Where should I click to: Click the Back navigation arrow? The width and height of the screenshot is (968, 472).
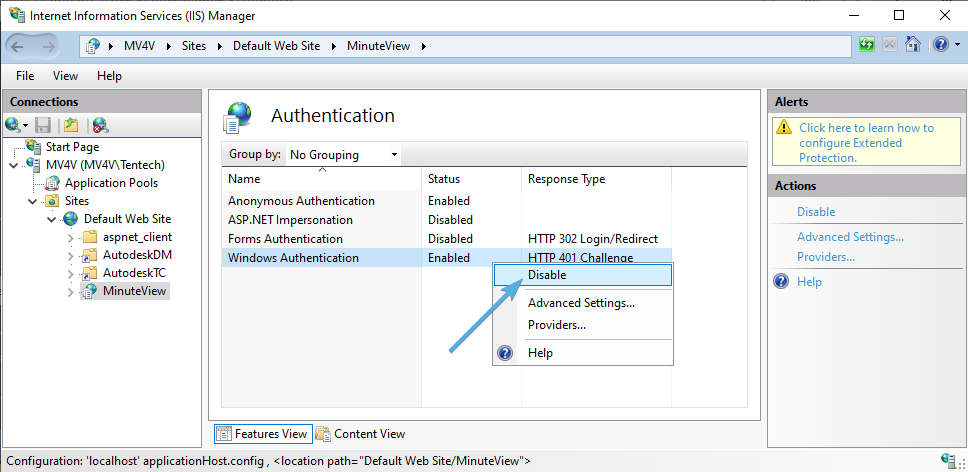click(x=17, y=46)
